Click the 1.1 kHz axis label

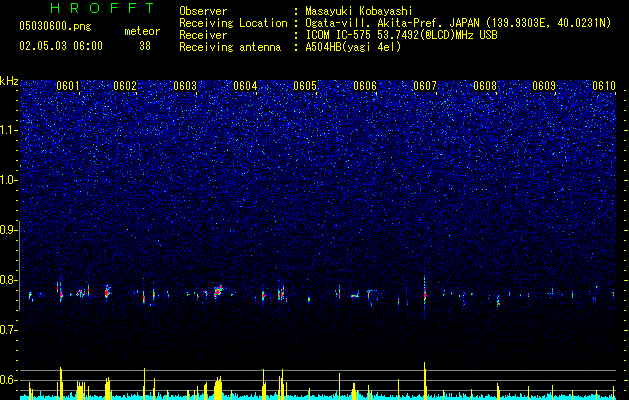(9, 130)
